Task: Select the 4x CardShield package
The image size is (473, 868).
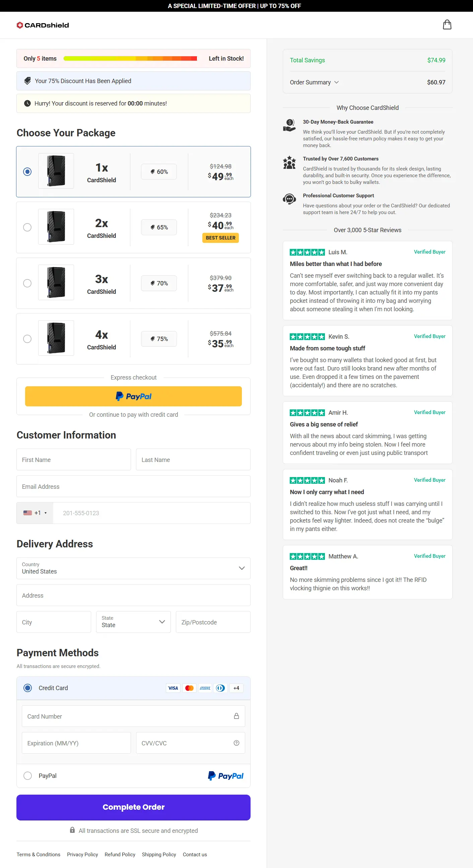Action: coord(27,339)
